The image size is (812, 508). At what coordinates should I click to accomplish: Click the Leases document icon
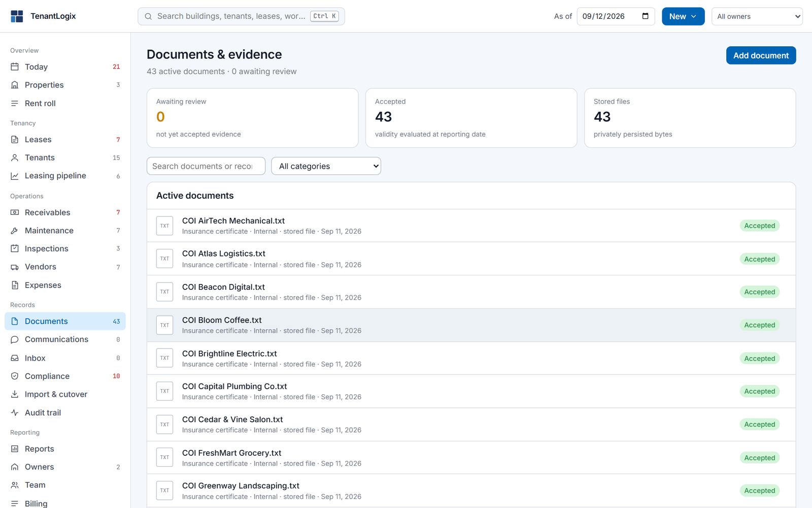[x=15, y=139]
